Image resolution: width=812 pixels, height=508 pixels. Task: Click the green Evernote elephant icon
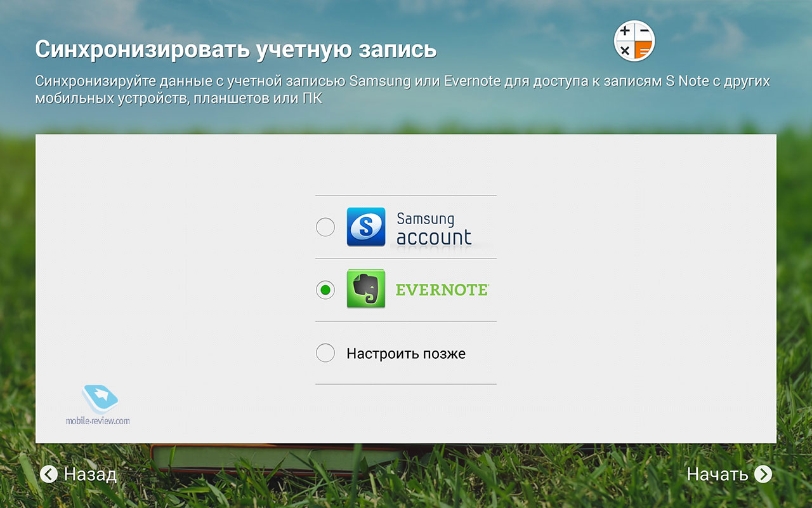point(366,289)
